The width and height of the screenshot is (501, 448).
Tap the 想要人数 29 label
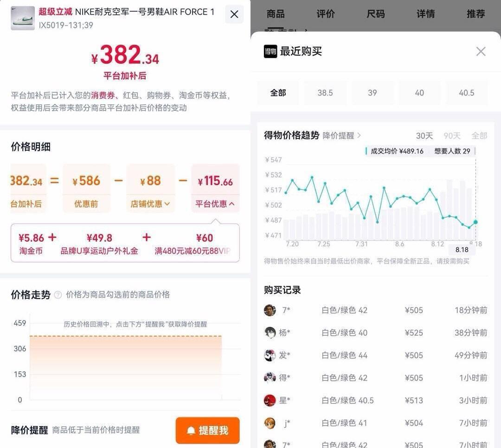coord(452,151)
